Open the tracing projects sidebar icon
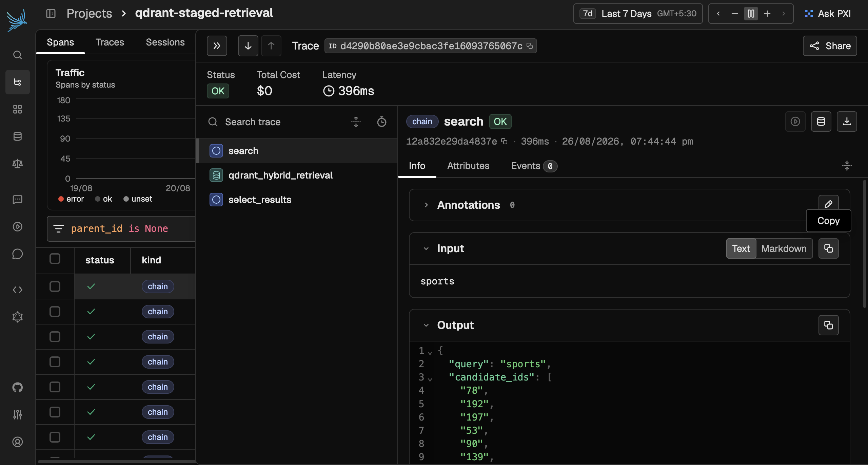 click(18, 82)
